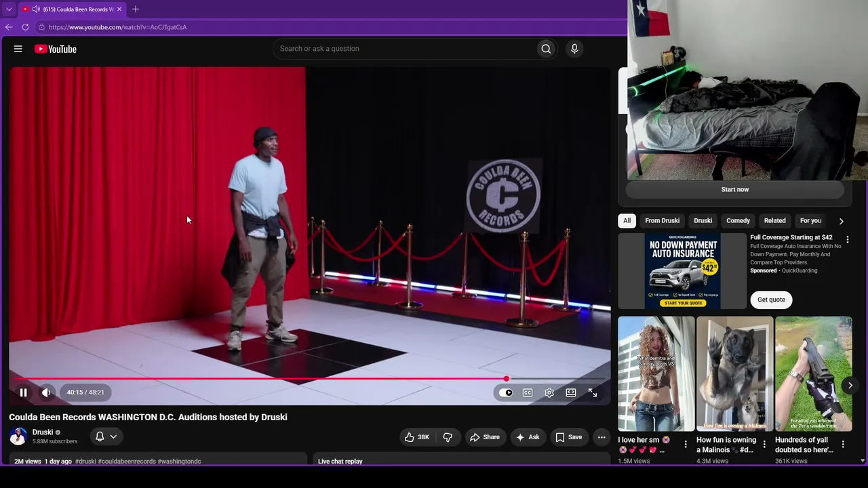Open the notification bell dropdown

pos(106,436)
